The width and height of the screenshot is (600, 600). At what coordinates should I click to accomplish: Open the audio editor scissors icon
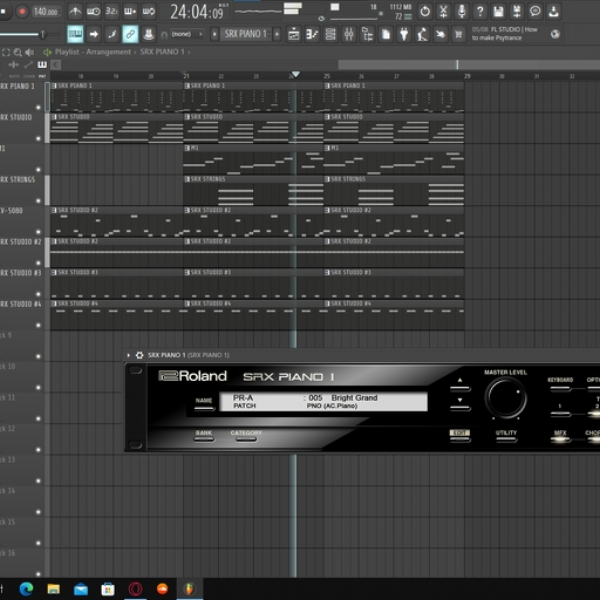[x=443, y=11]
